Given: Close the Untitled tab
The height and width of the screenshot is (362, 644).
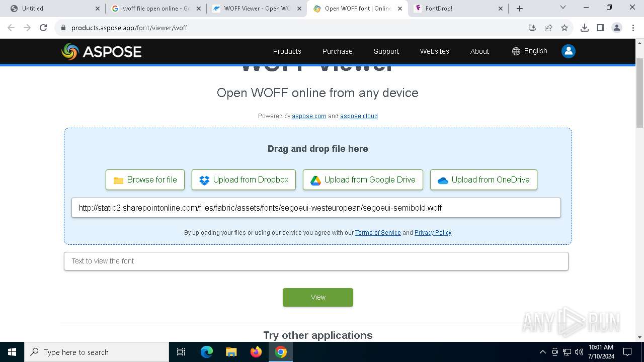Looking at the screenshot, I should point(98,9).
